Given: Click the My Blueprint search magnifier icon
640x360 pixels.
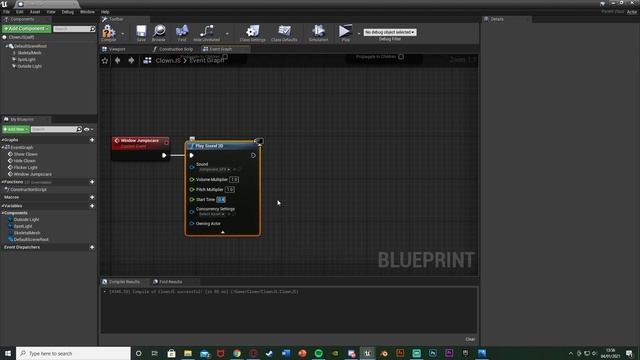Looking at the screenshot, I should click(79, 129).
